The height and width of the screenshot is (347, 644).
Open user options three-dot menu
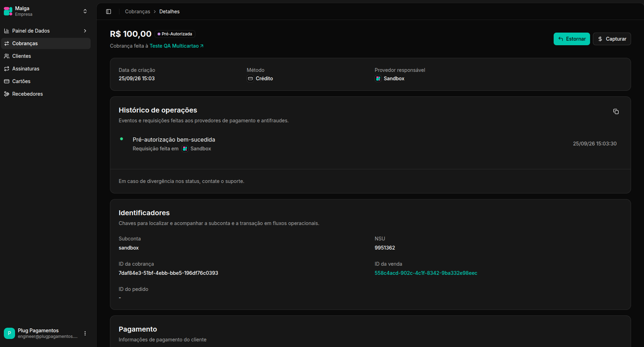point(85,333)
